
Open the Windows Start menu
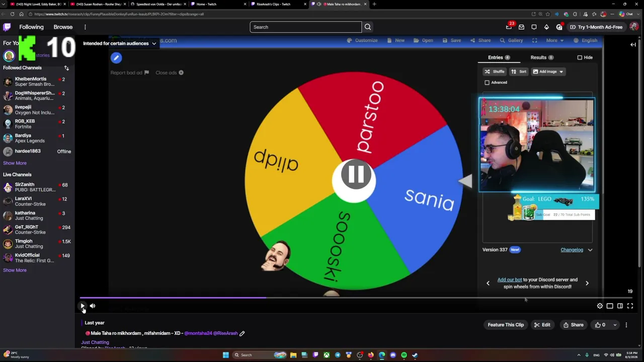tap(225, 355)
